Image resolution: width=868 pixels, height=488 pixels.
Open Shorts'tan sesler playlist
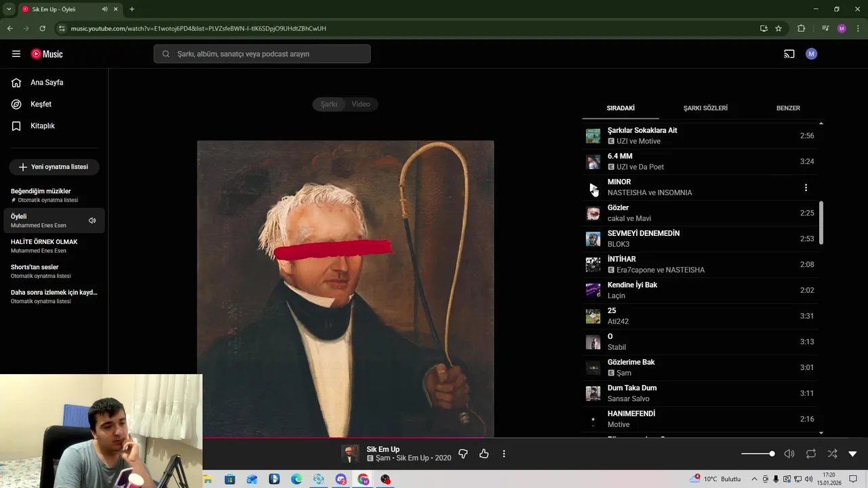(x=54, y=271)
